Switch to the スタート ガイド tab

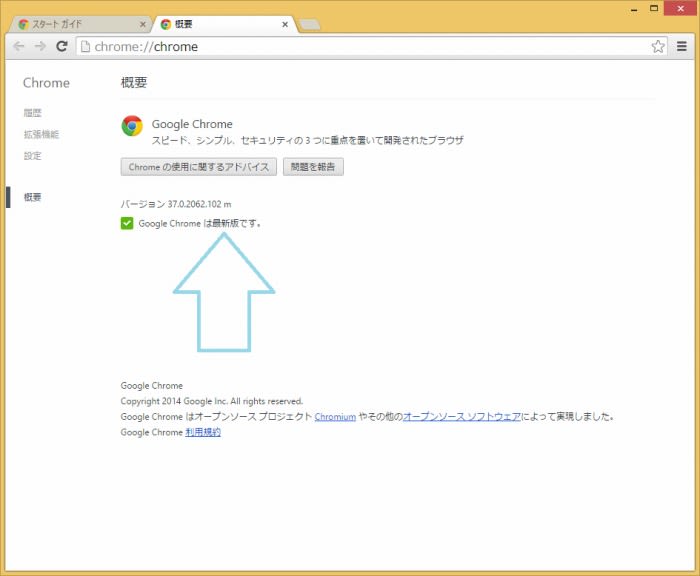70,24
